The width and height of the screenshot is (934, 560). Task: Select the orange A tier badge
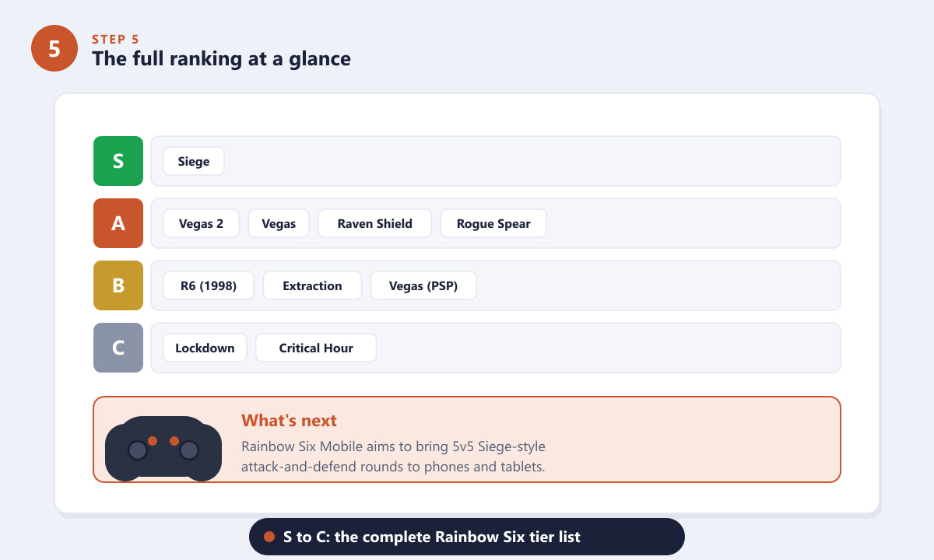coord(118,223)
